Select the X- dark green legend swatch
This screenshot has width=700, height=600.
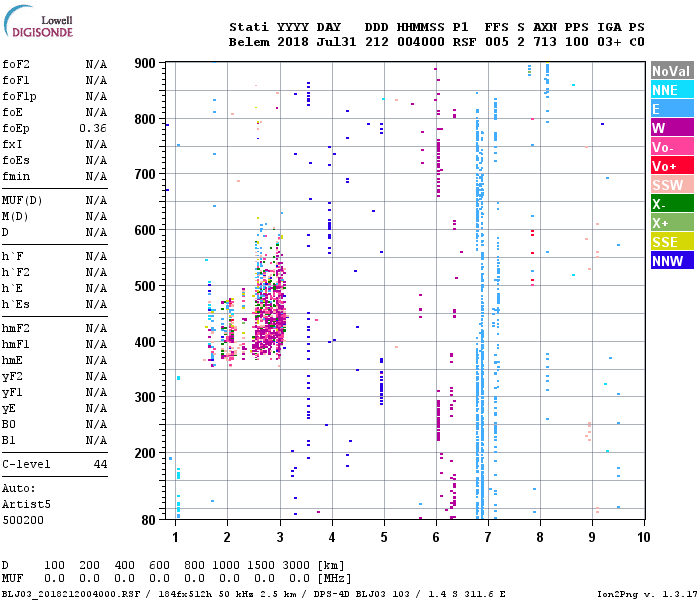(x=672, y=204)
